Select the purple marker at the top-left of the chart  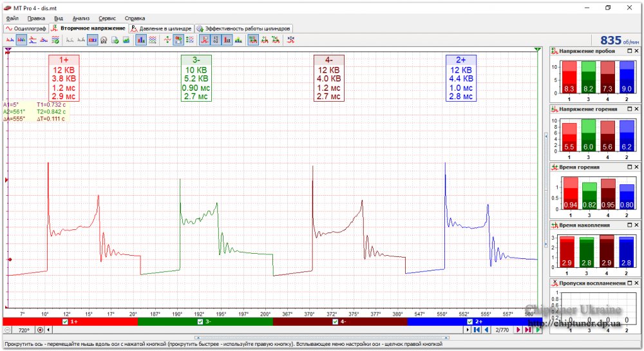click(8, 50)
